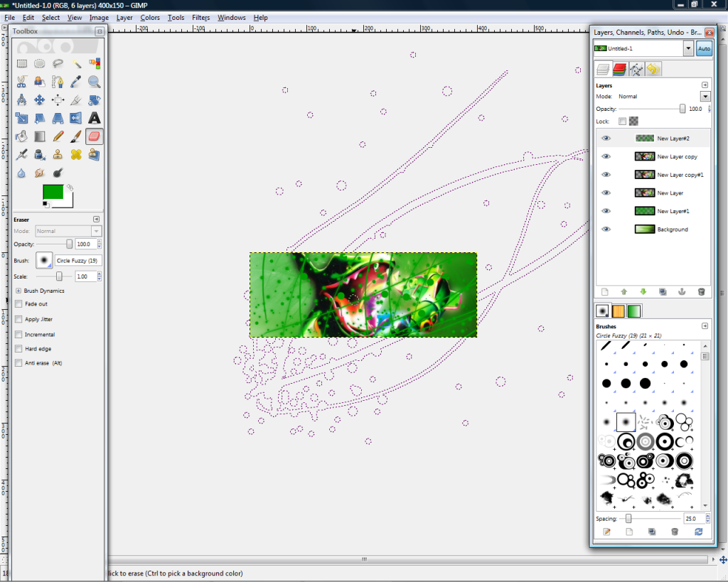Viewport: 728px width, 582px height.
Task: Expand the Brush Dynamics section
Action: 18,291
